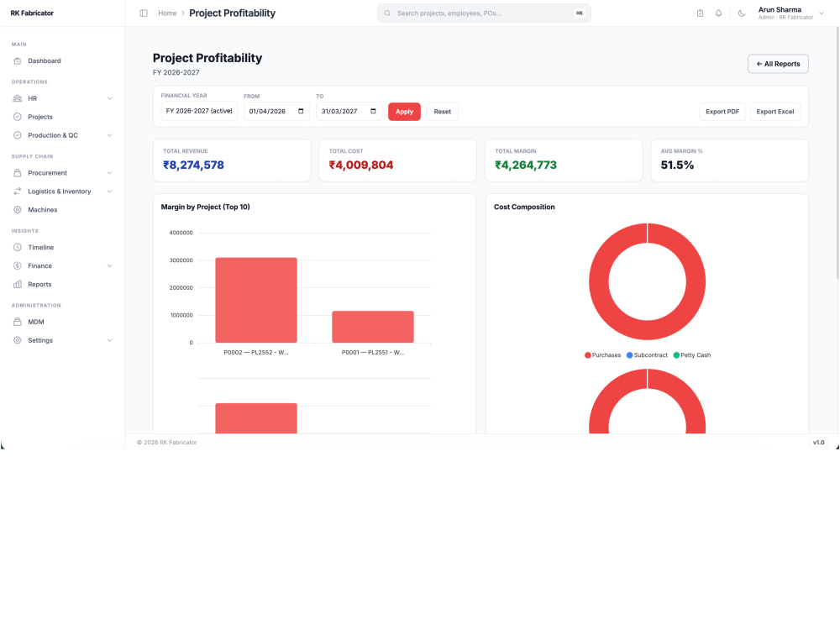Viewport: 840px width, 630px height.
Task: Click the HR people icon
Action: [x=17, y=98]
